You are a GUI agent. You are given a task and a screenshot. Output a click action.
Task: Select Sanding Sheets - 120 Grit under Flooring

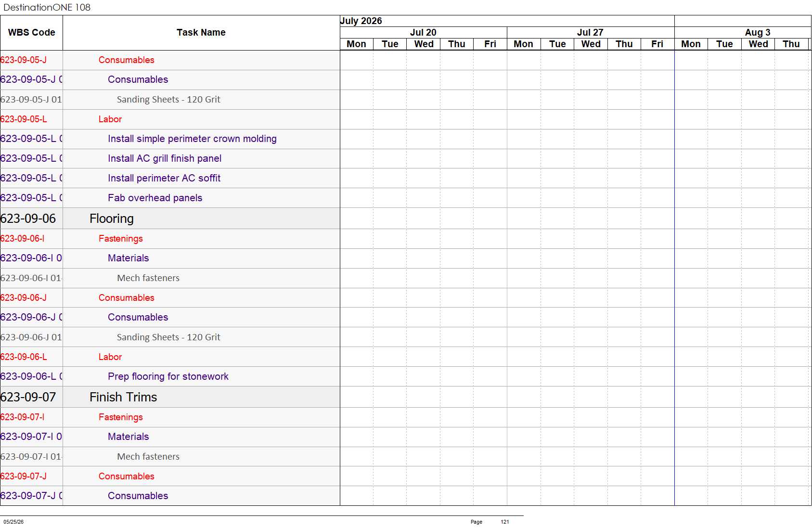click(168, 337)
